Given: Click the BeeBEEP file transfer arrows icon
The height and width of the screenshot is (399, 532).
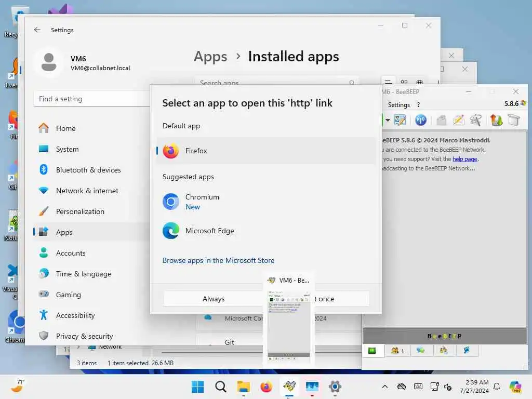Looking at the screenshot, I should (496, 120).
